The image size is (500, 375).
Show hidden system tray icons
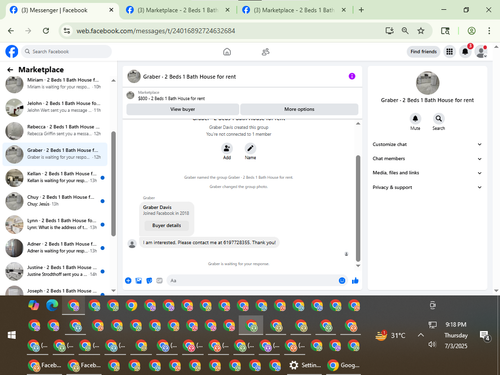[421, 335]
